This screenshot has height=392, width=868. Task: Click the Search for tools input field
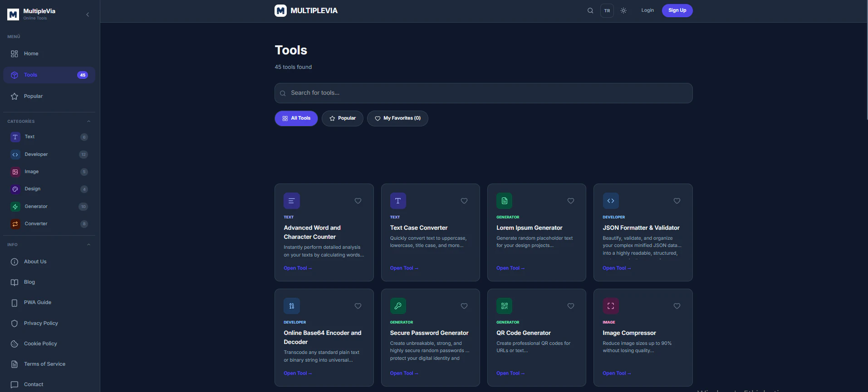(x=483, y=93)
